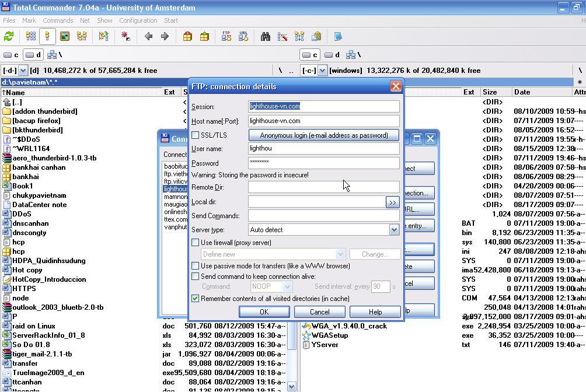Viewport: 586px width, 392px height.
Task: Switch to thumbnail view picture icon
Action: click(x=65, y=36)
